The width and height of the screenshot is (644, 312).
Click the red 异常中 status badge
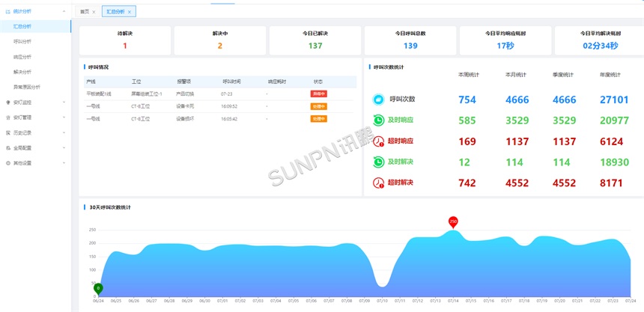pyautogui.click(x=318, y=94)
